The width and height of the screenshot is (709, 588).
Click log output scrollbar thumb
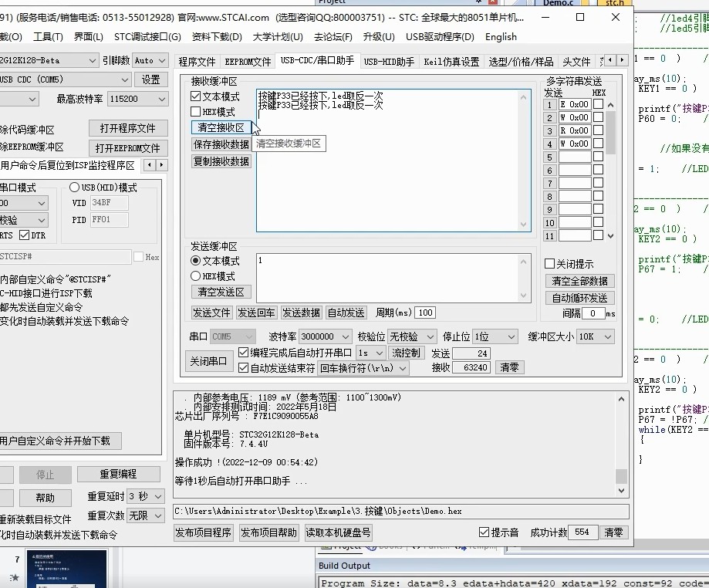click(621, 476)
